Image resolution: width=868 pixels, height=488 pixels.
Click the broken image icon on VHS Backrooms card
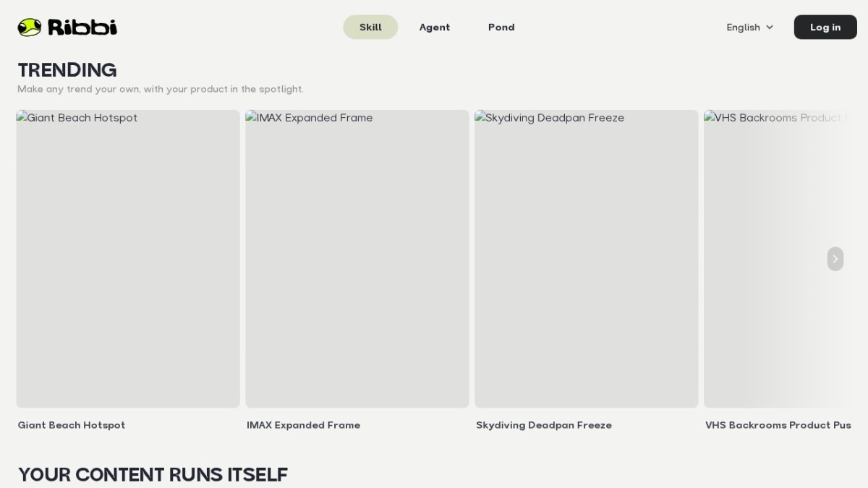click(x=709, y=117)
